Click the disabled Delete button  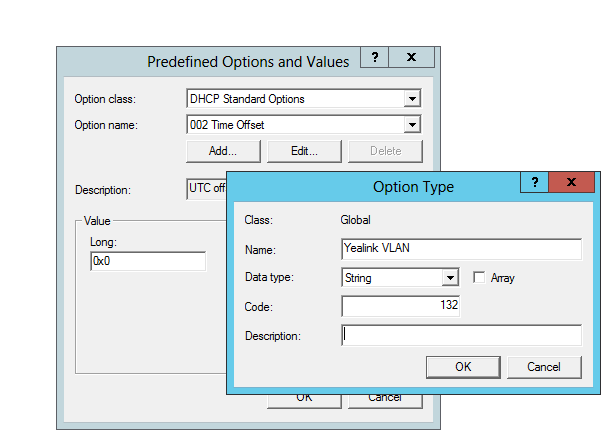385,151
